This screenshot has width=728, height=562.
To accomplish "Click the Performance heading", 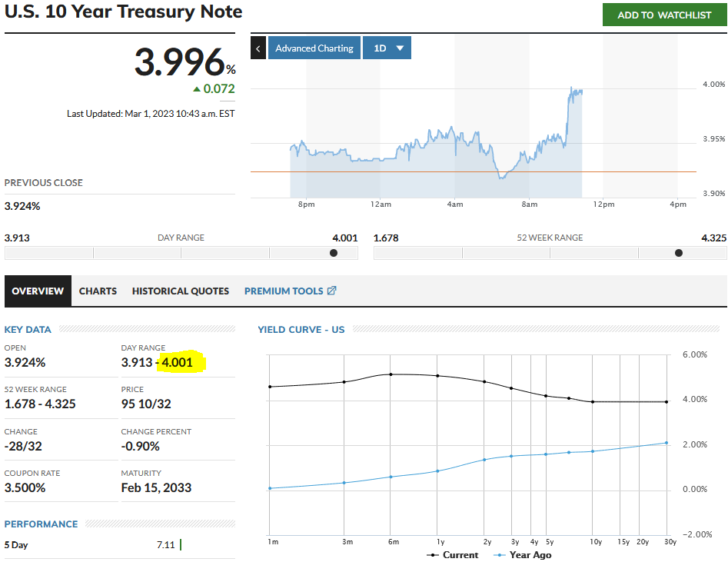I will 42,524.
